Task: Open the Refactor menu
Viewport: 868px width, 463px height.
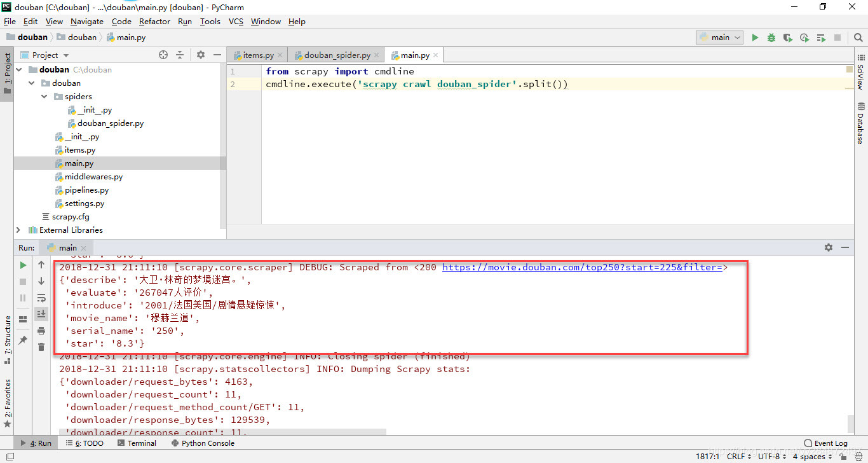Action: coord(154,21)
